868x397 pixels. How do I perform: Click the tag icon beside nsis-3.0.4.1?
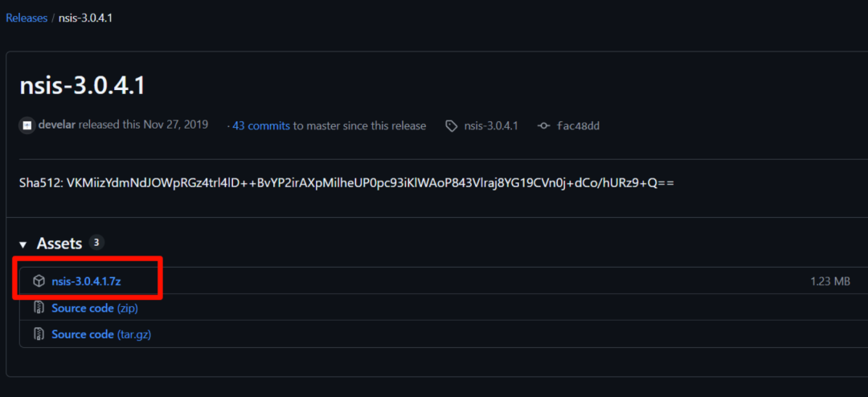[x=451, y=126]
